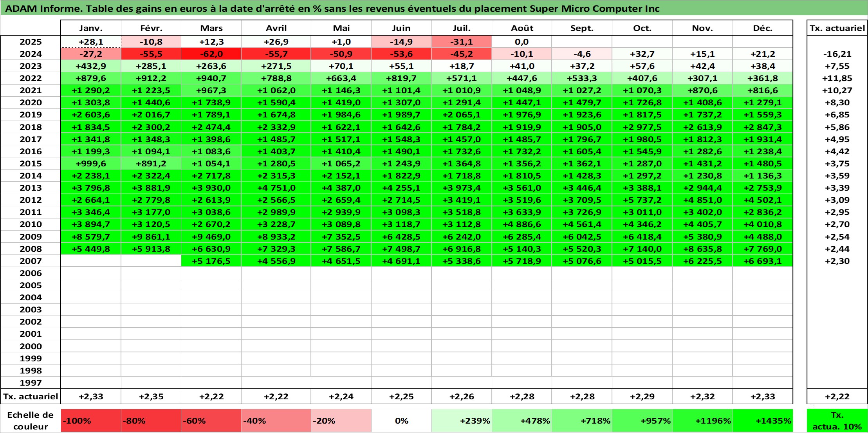Select cell +1 732,6 for July 2016
This screenshot has height=433, width=868.
tap(462, 152)
